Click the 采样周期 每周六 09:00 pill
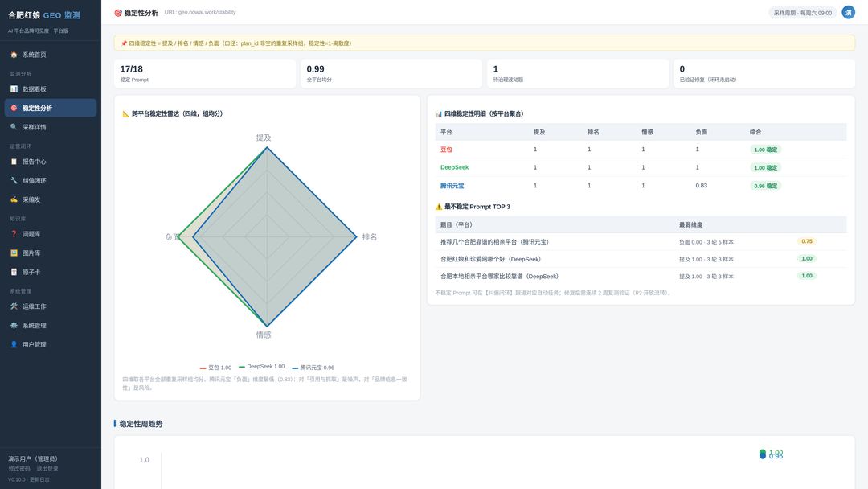 (x=803, y=13)
